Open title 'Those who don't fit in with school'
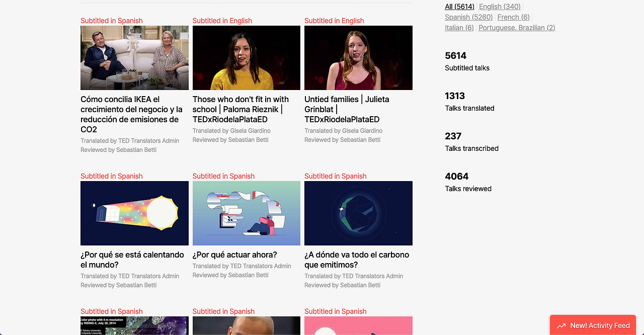644x335 pixels. click(x=240, y=109)
